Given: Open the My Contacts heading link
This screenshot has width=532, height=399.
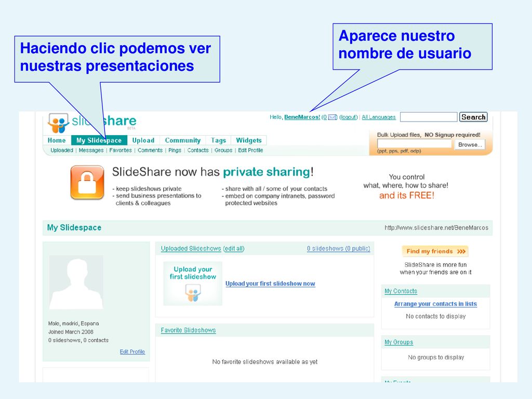Looking at the screenshot, I should (x=401, y=291).
